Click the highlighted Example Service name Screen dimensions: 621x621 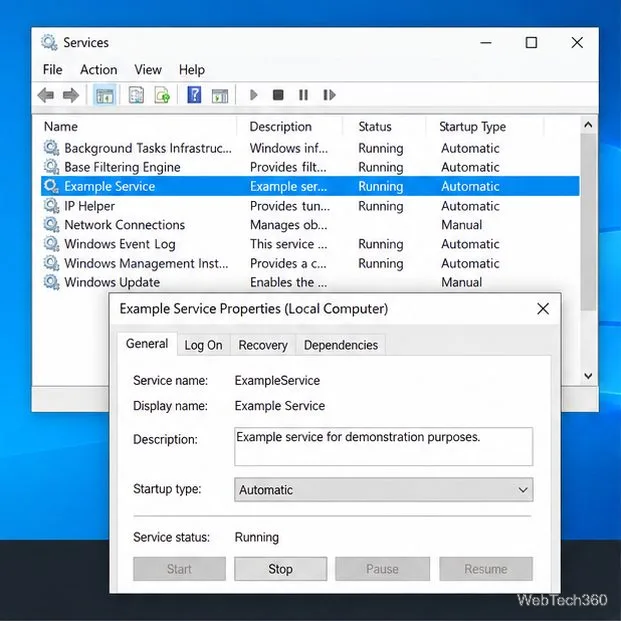pyautogui.click(x=110, y=187)
